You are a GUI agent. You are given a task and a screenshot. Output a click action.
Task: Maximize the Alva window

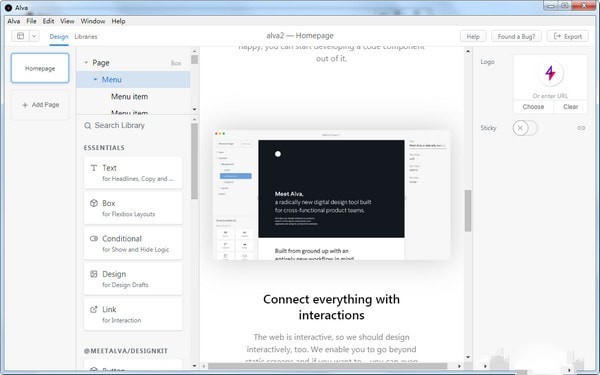click(565, 6)
